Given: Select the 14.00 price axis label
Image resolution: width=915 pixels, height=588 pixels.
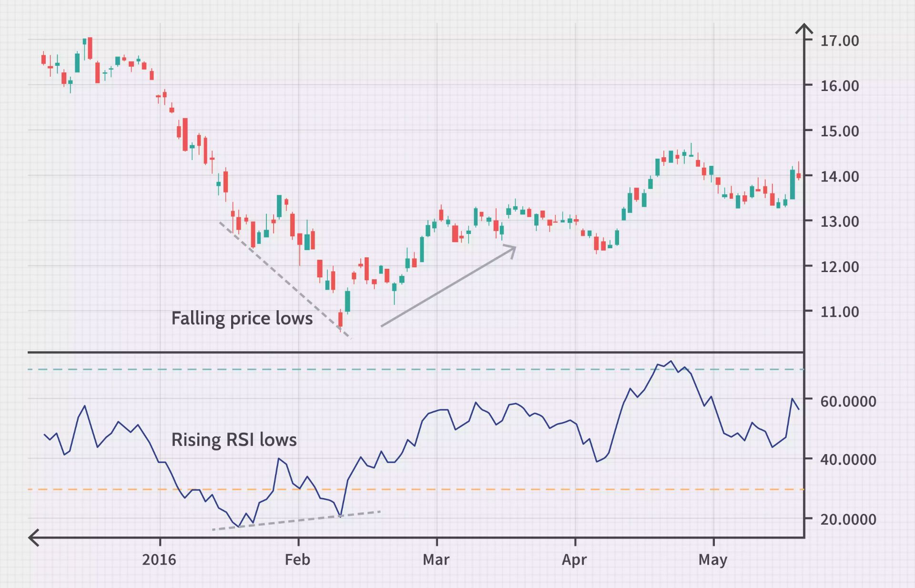Looking at the screenshot, I should tap(839, 176).
